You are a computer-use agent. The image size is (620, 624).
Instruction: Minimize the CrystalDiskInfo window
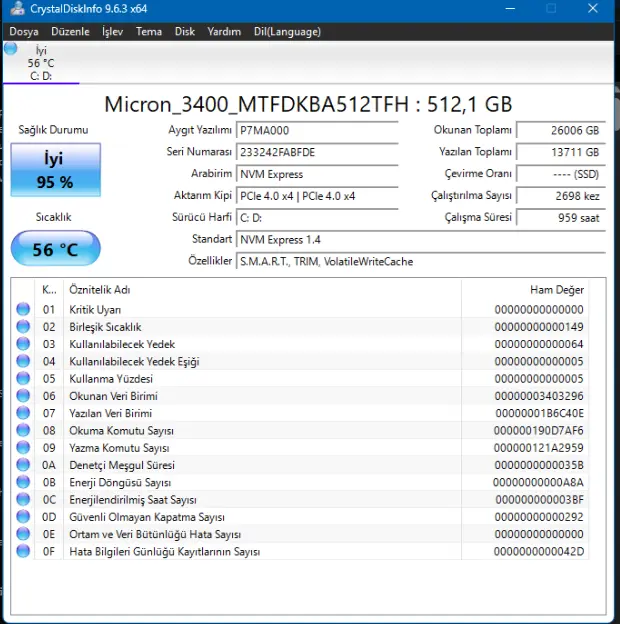(510, 8)
